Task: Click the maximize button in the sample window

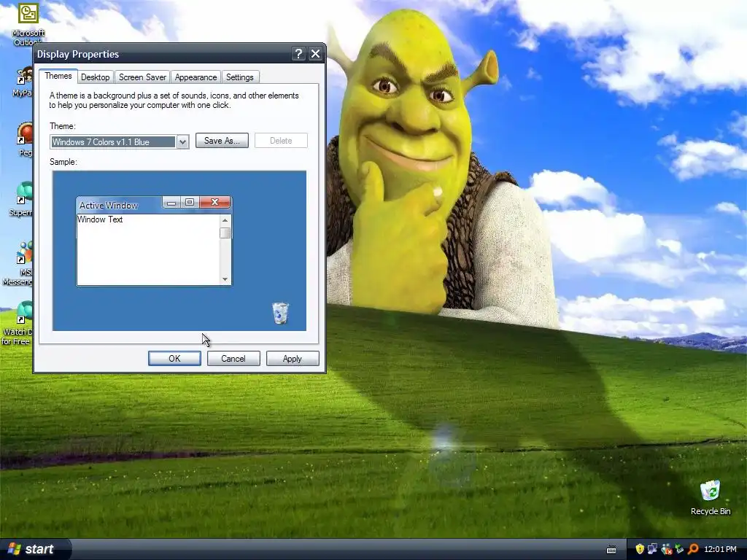Action: coord(190,203)
